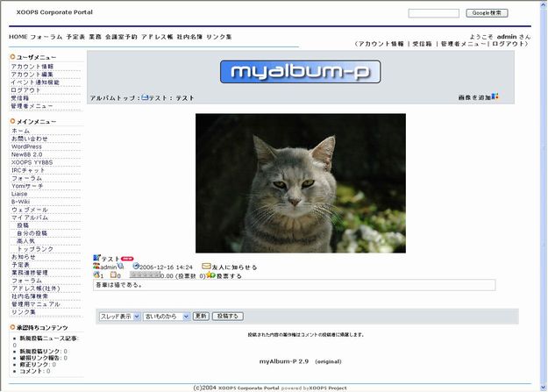Open the 古いものから sort order dropdown
This screenshot has height=392, width=548.
pos(166,316)
